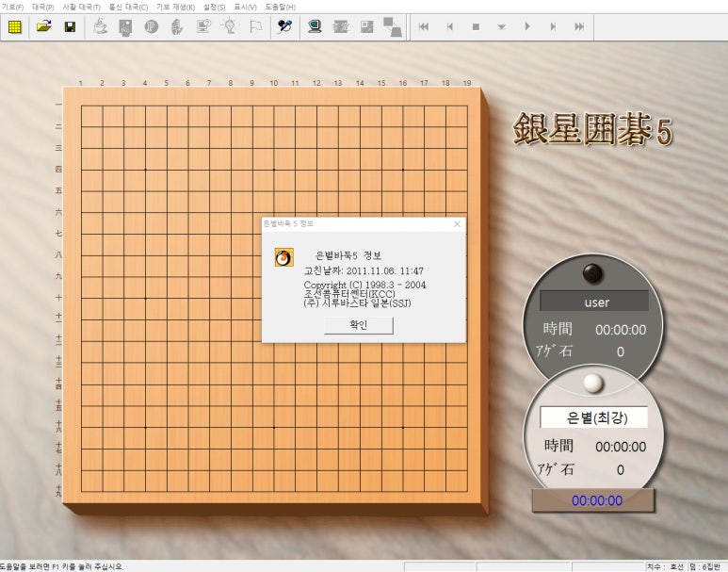
Task: Jump to the last move
Action: tap(579, 26)
